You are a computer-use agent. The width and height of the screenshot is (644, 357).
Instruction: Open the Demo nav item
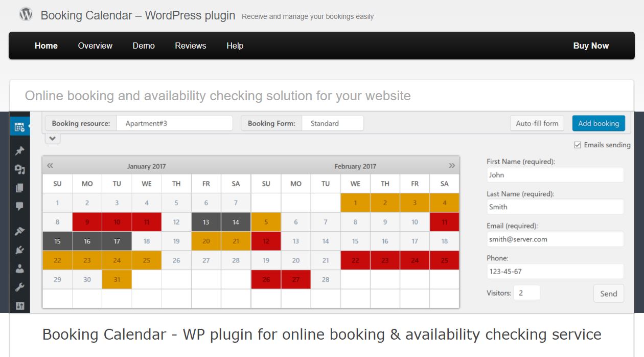click(x=144, y=46)
